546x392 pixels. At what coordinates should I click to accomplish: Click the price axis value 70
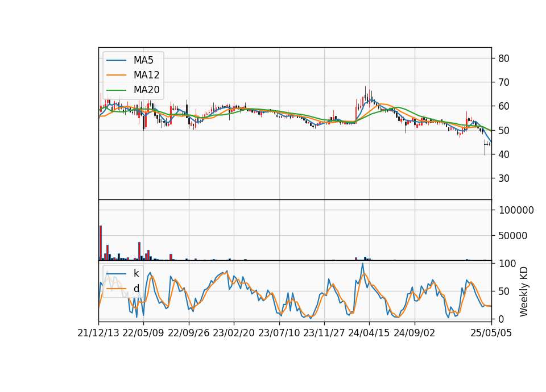tap(504, 82)
